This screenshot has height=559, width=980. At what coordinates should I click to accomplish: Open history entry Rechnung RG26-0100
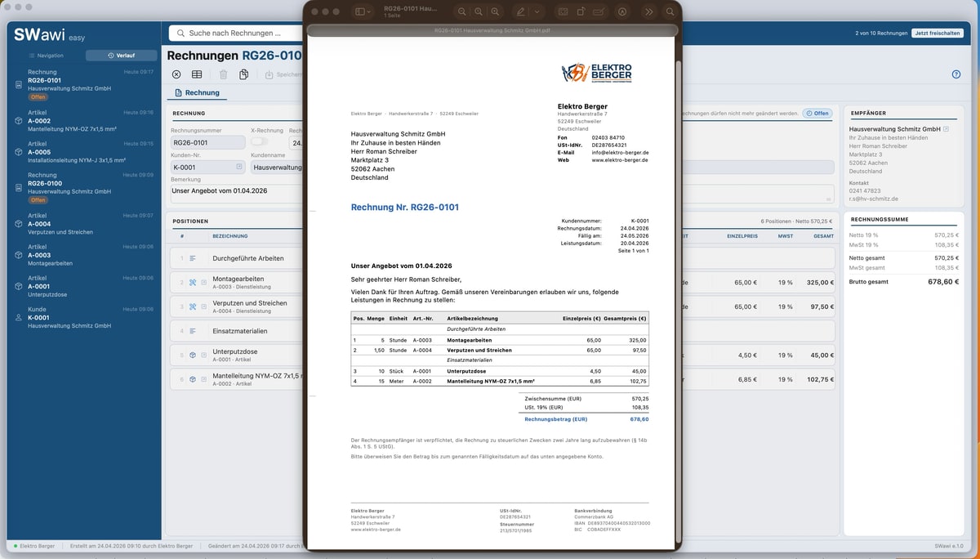83,187
